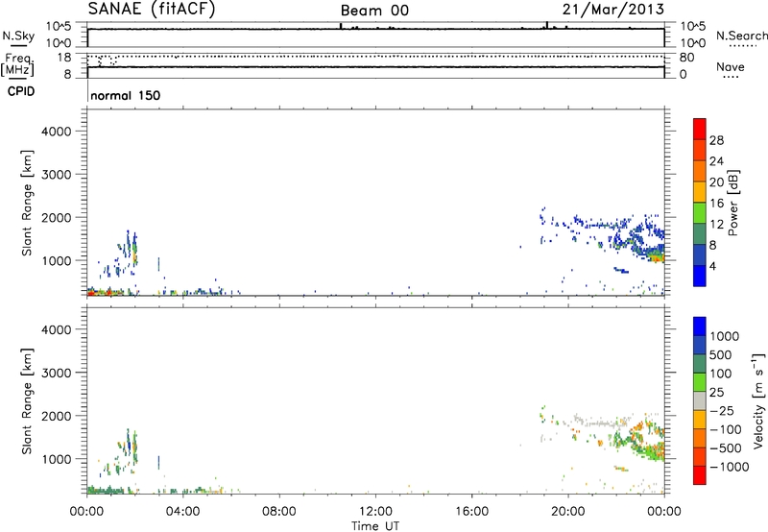This screenshot has height=532, width=768.
Task: Select the 12:00 time tick label
Action: [375, 512]
